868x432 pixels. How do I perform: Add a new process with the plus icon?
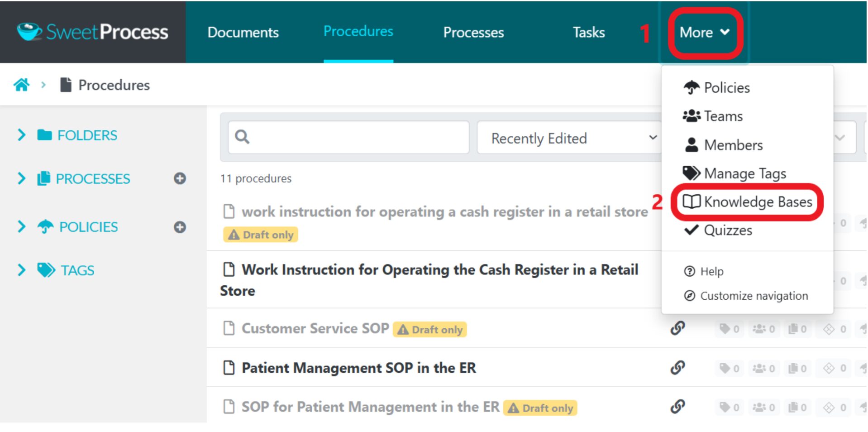(x=180, y=178)
